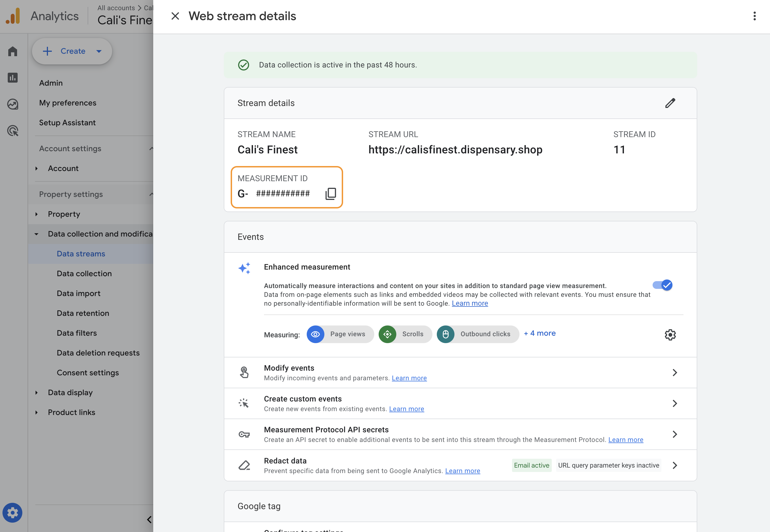Click All accounts breadcrumb

point(116,8)
